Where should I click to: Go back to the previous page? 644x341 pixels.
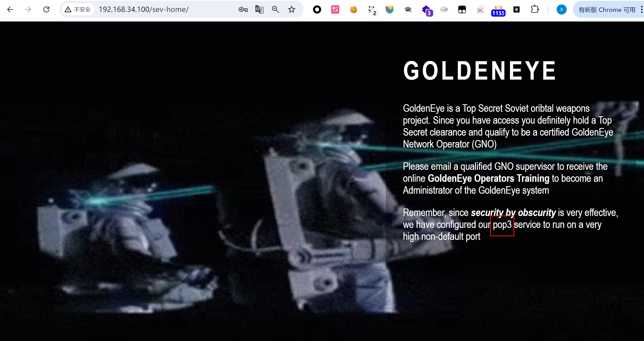tap(10, 10)
